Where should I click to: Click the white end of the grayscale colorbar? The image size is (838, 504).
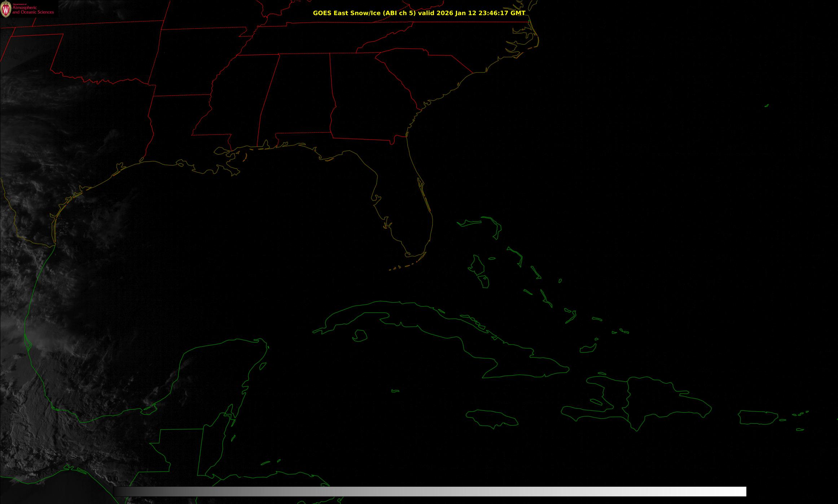pos(742,491)
